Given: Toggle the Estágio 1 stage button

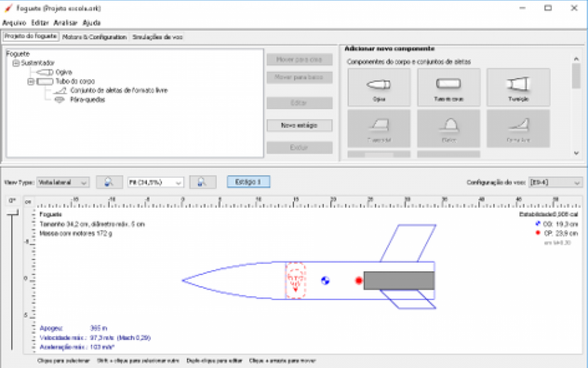Looking at the screenshot, I should click(248, 182).
